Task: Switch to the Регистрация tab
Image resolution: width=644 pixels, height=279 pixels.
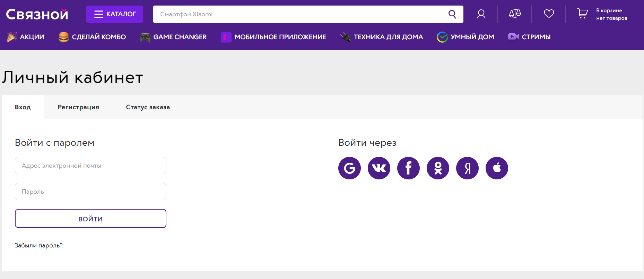Action: coord(78,107)
